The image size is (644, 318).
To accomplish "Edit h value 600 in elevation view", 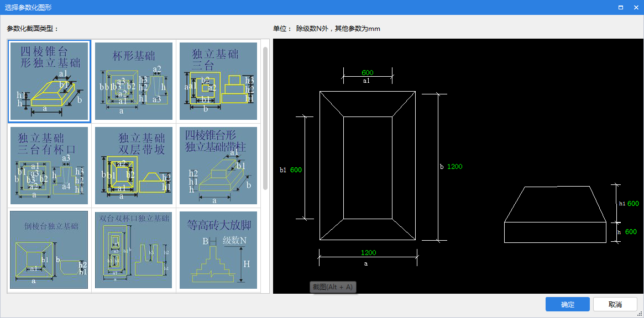I will click(x=631, y=232).
